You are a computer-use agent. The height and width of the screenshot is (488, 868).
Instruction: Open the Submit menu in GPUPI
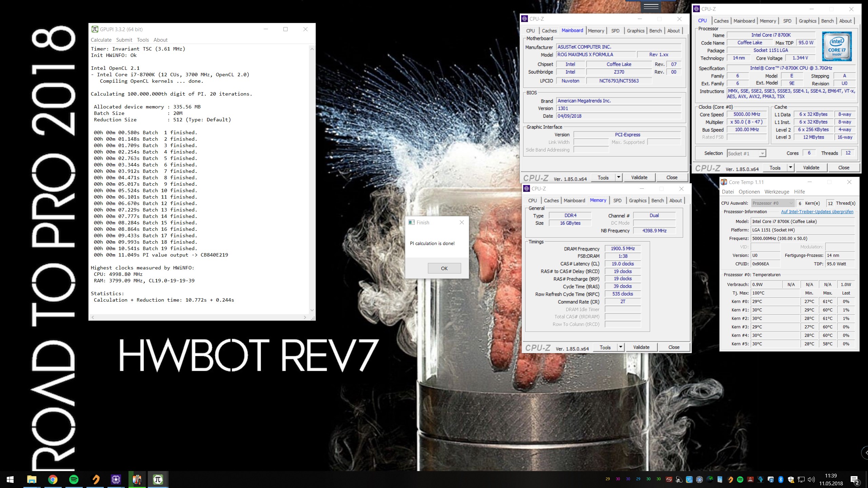(124, 40)
